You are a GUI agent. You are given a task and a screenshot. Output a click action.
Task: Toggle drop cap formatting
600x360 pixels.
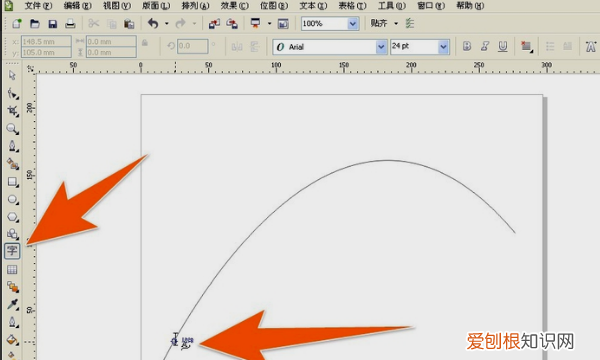click(x=568, y=47)
